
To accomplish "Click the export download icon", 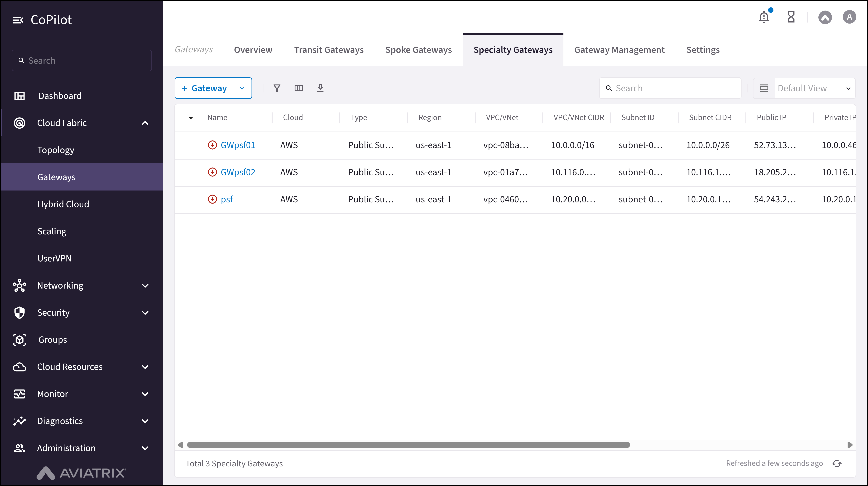I will click(x=320, y=88).
